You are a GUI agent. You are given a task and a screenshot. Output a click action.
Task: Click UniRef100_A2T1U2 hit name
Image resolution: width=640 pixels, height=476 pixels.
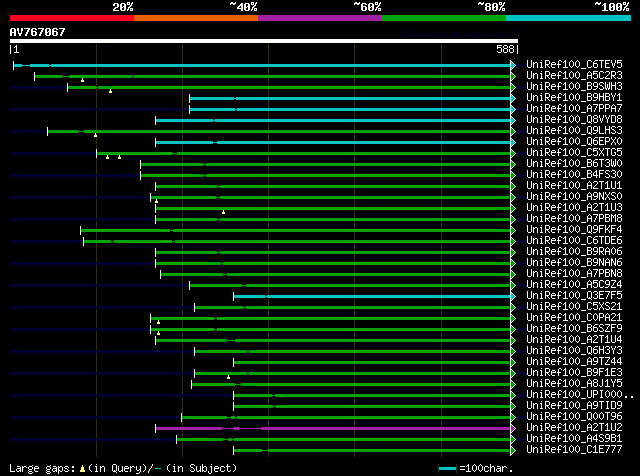click(x=574, y=428)
